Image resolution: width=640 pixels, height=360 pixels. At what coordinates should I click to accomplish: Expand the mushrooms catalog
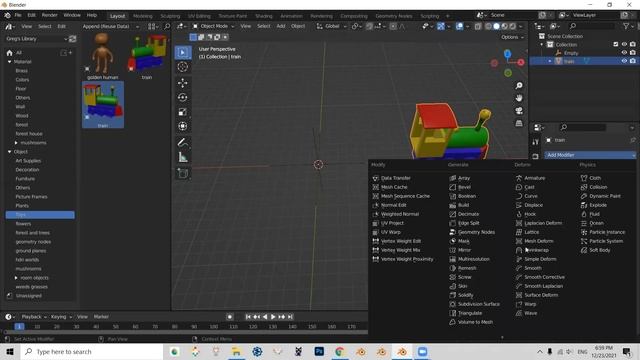pyautogui.click(x=16, y=143)
